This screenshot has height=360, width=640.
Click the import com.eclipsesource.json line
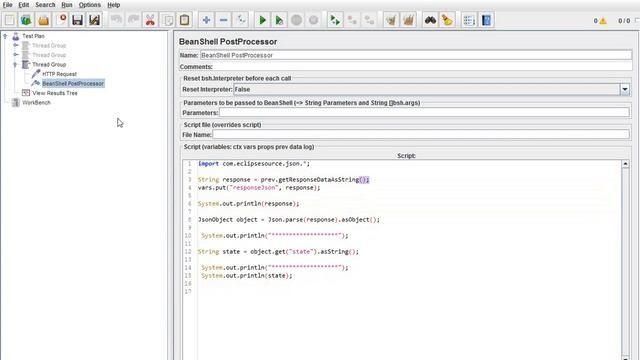click(x=253, y=164)
